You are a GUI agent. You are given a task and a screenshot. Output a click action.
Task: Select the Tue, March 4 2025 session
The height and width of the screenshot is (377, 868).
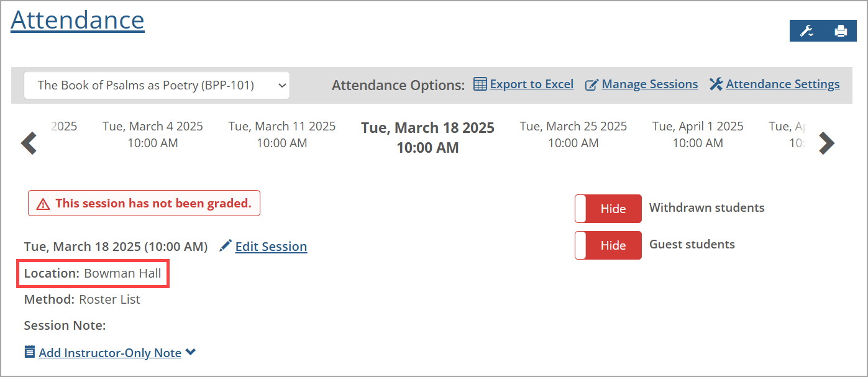pos(153,135)
